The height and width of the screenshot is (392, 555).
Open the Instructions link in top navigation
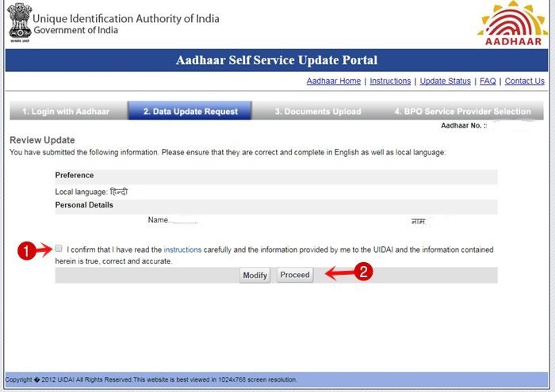tap(390, 81)
